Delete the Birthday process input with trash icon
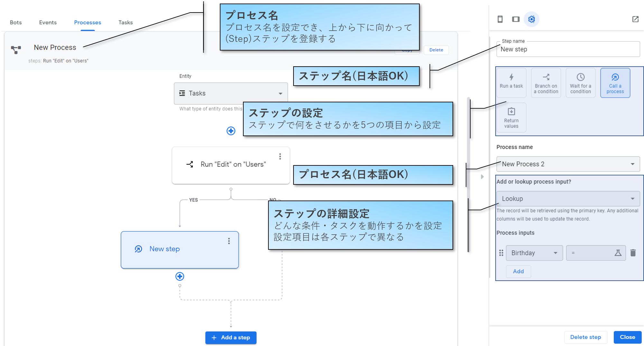644x346 pixels. click(633, 253)
